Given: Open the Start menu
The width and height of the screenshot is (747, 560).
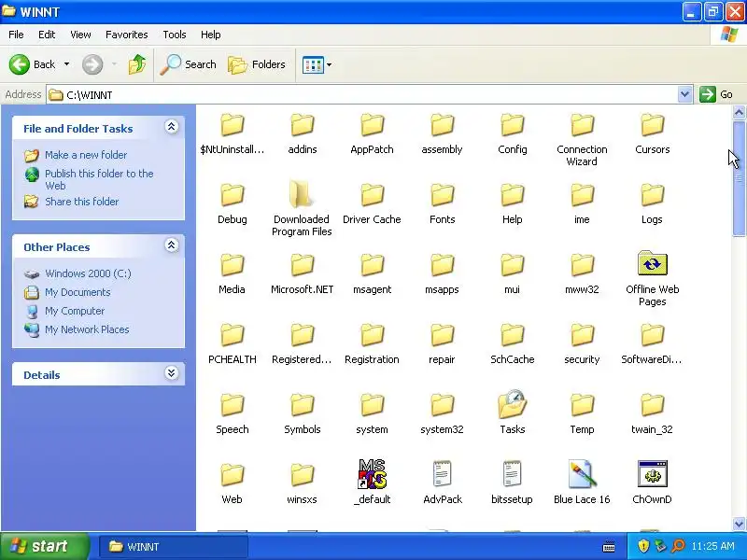Looking at the screenshot, I should (x=44, y=546).
